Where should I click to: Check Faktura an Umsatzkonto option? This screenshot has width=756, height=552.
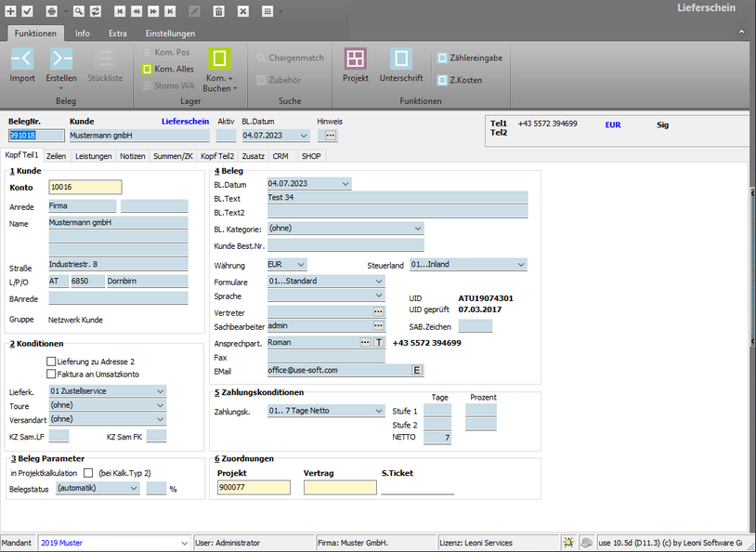(x=52, y=374)
